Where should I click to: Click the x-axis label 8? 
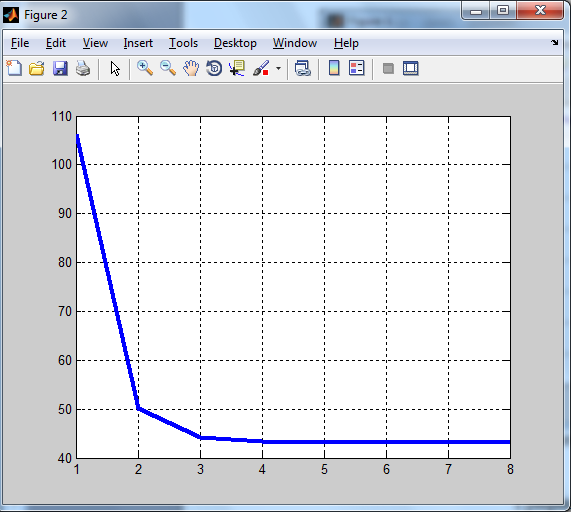510,469
